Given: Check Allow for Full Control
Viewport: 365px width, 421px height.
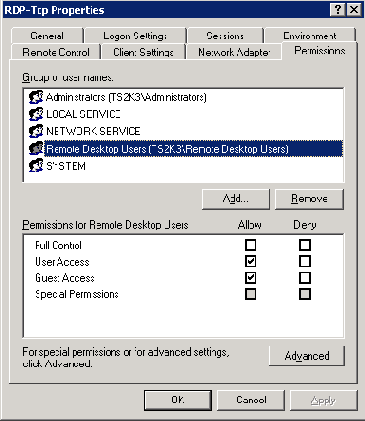Looking at the screenshot, I should [250, 245].
